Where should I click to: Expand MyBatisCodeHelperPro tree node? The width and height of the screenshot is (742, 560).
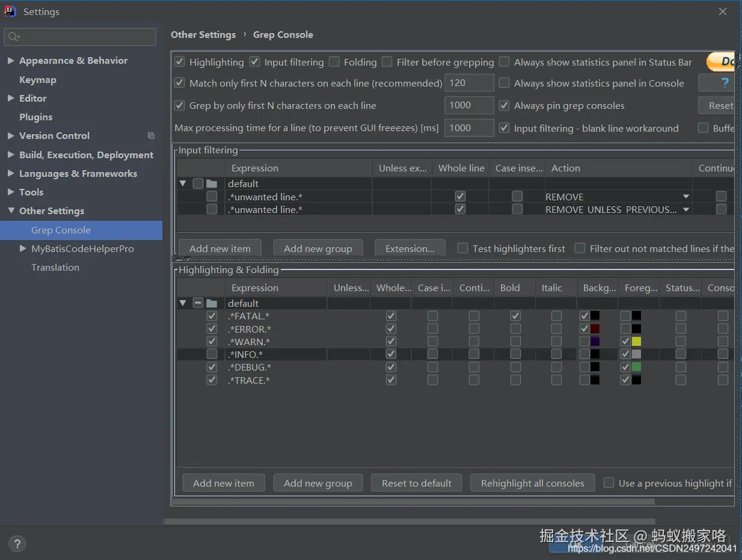click(x=23, y=248)
